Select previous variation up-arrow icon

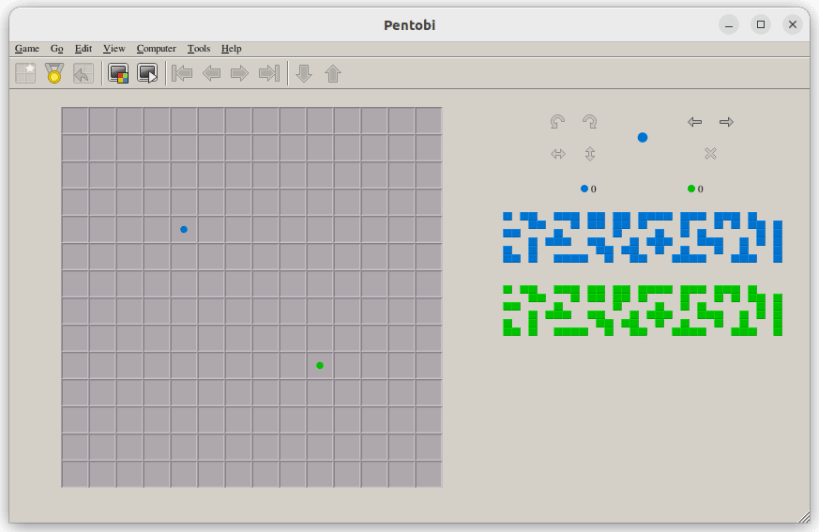(x=333, y=74)
